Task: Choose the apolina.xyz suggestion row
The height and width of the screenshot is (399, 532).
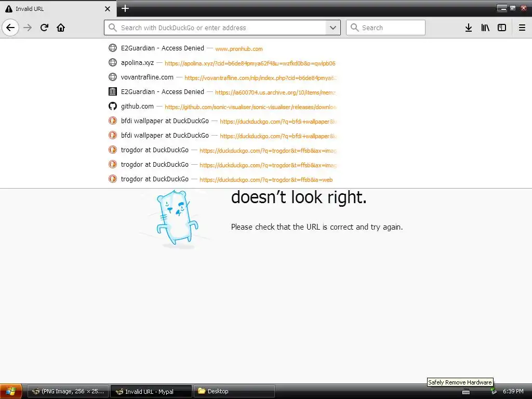Action: (x=222, y=63)
